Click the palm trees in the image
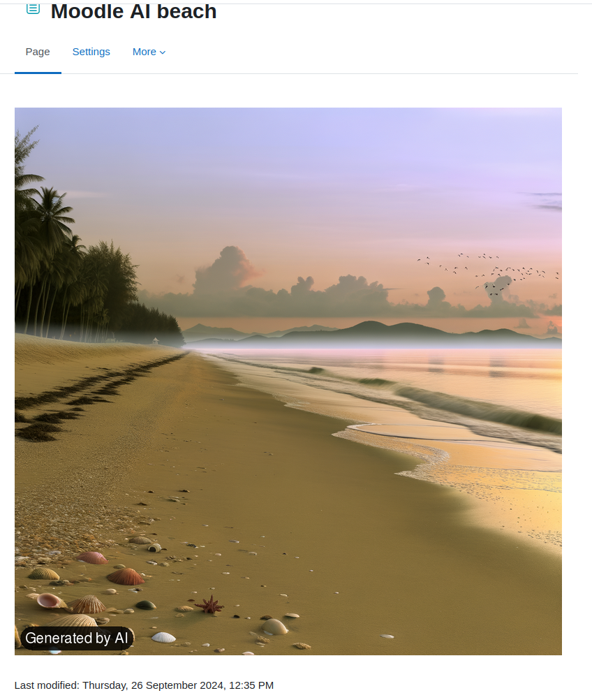 point(49,250)
